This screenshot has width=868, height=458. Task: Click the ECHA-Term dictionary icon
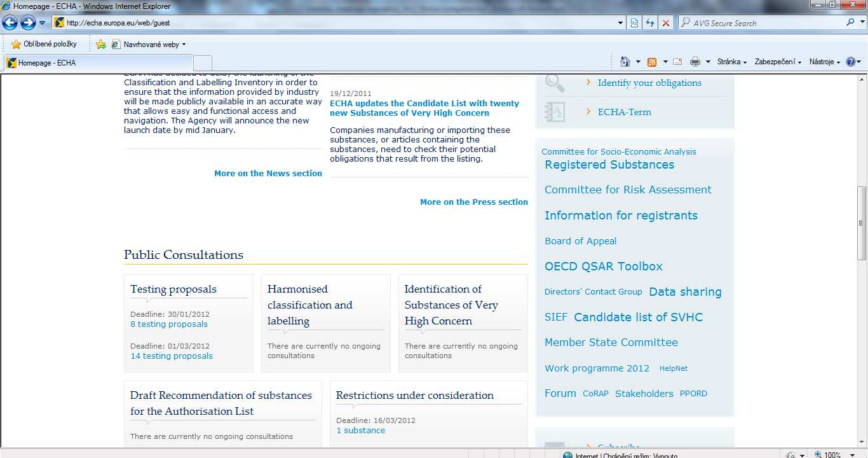(x=555, y=112)
